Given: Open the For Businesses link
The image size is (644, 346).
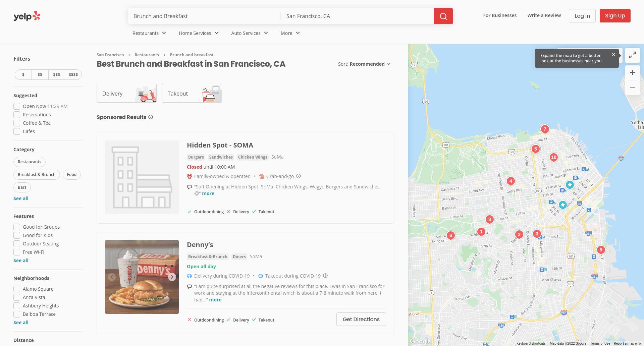Looking at the screenshot, I should point(500,15).
